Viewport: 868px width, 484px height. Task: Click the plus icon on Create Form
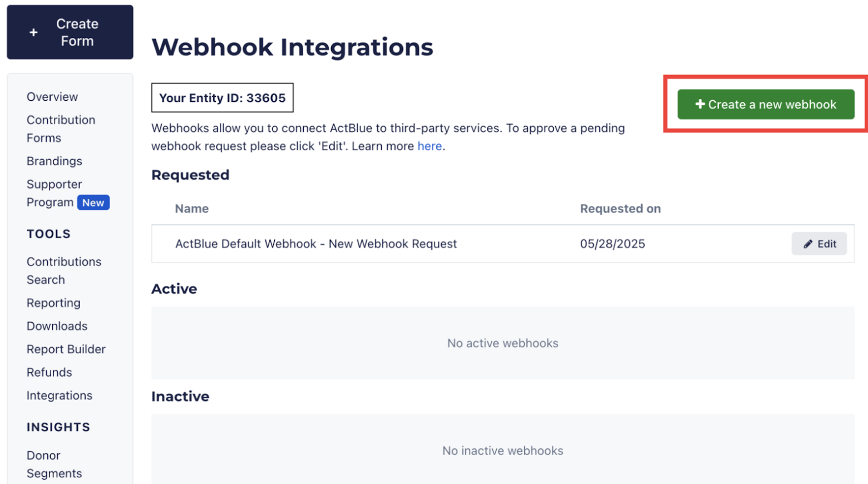33,32
